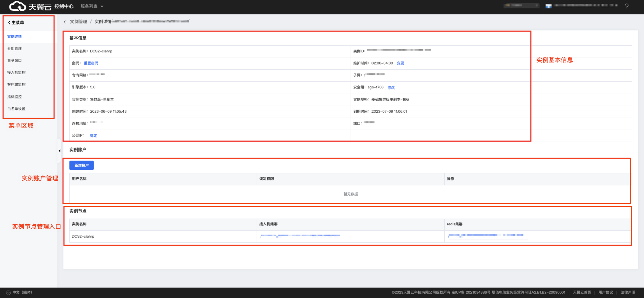Open the 服务列表 dropdown
644x298 pixels.
click(92, 6)
